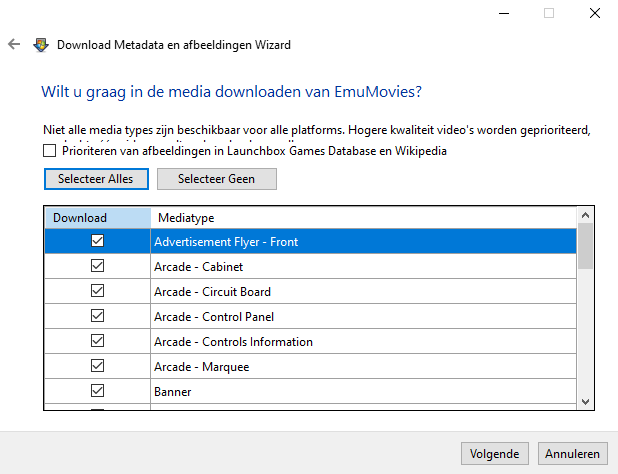Uncheck the Arcade - Marquee checkbox
This screenshot has height=474, width=618.
97,366
